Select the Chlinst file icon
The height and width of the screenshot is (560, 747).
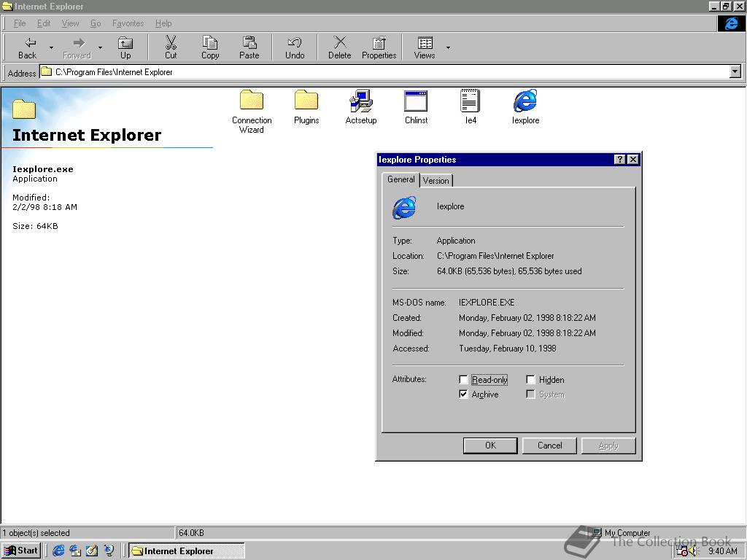point(416,107)
